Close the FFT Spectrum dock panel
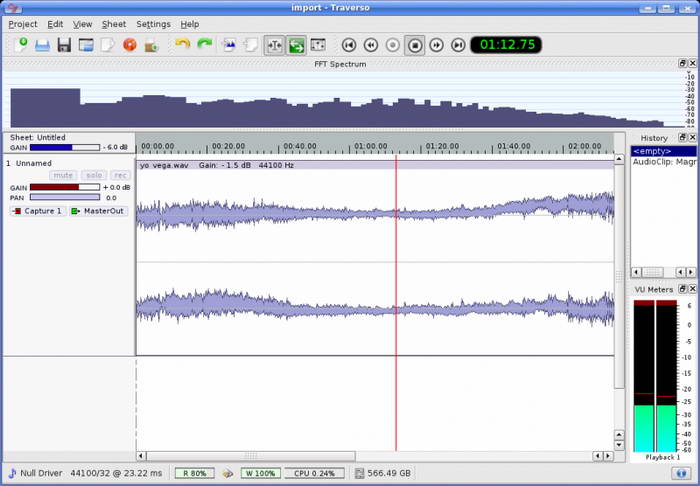This screenshot has width=700, height=486. pyautogui.click(x=692, y=63)
